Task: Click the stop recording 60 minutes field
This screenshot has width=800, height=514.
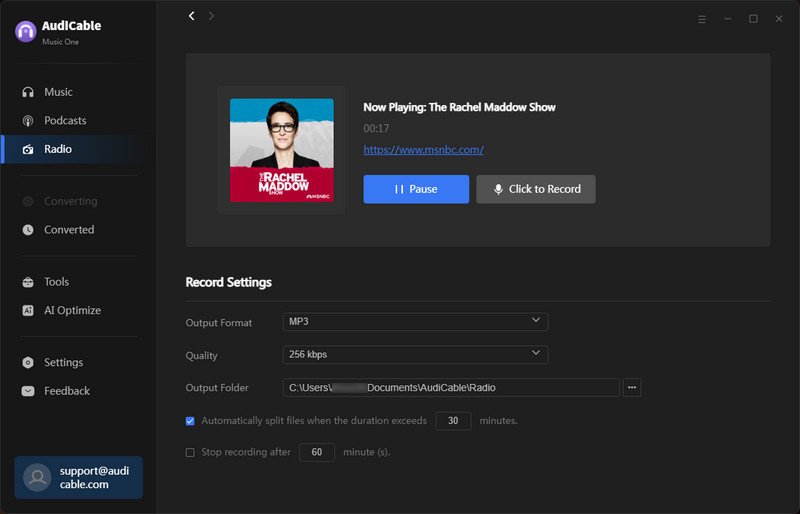Action: click(317, 452)
